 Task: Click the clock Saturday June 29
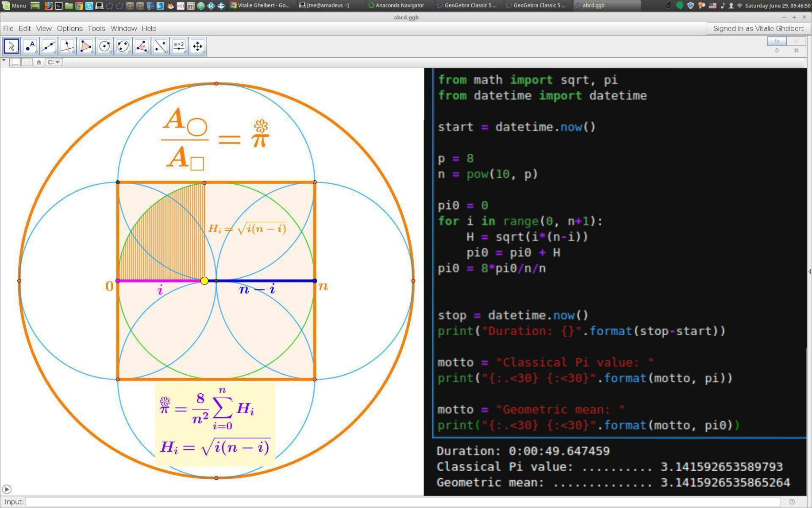coord(777,6)
